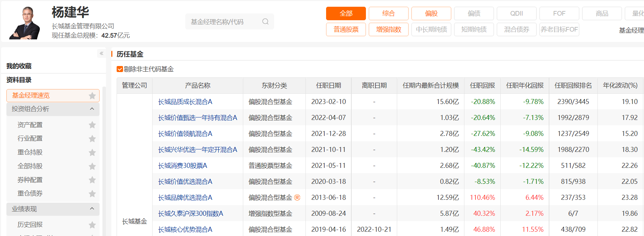
Task: Click the star next to 券种配置
Action: (92, 180)
